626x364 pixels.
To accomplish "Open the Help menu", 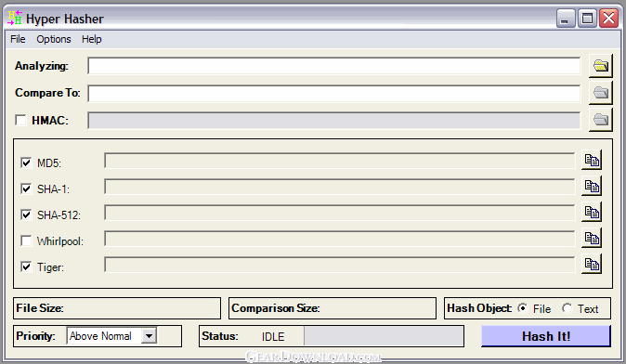I will pyautogui.click(x=91, y=39).
